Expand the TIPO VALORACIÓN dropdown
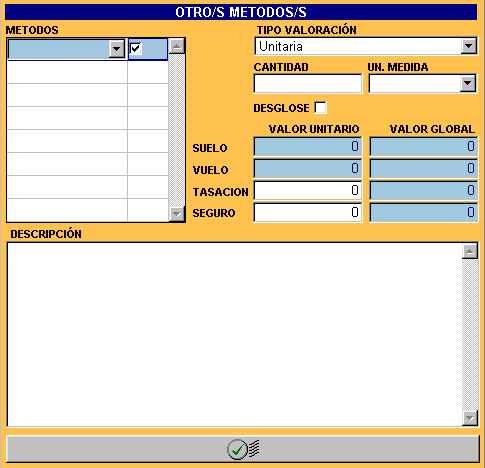The width and height of the screenshot is (485, 468). tap(469, 46)
